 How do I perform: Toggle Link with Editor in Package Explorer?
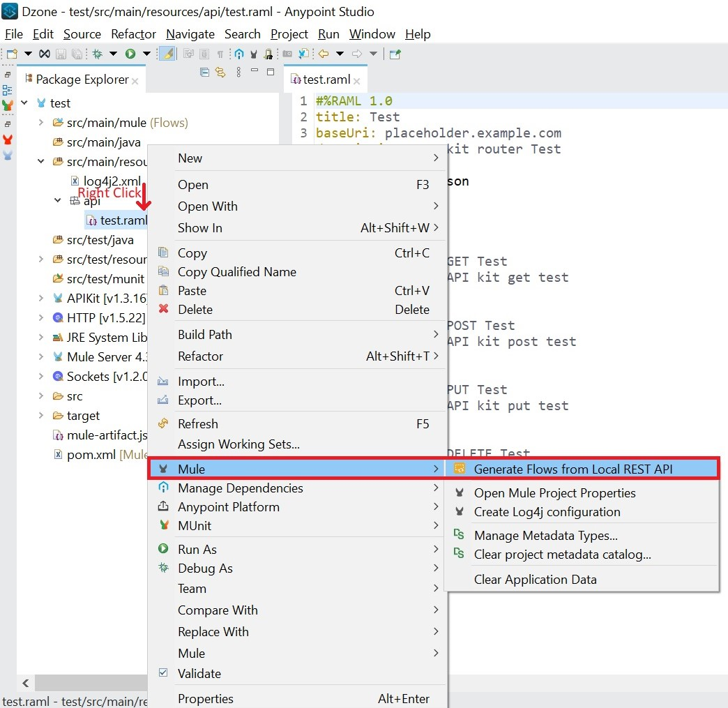[x=220, y=72]
